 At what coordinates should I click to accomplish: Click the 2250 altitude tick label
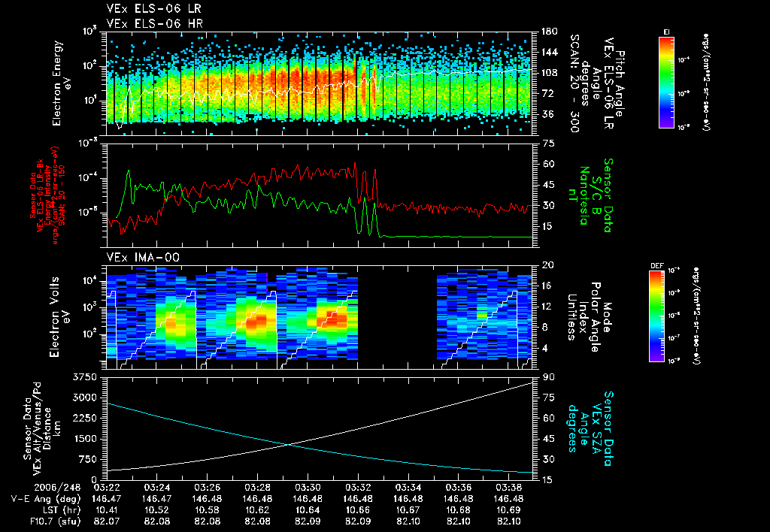(84, 418)
